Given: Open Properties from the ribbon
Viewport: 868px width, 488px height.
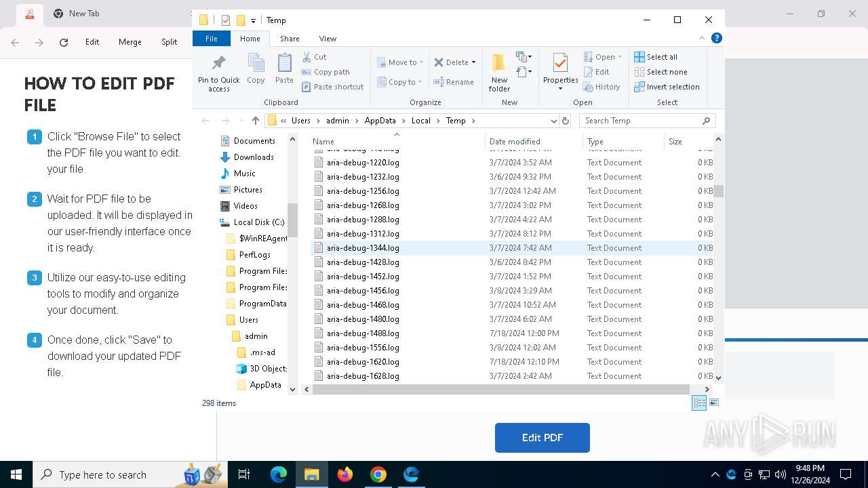Looking at the screenshot, I should click(560, 70).
